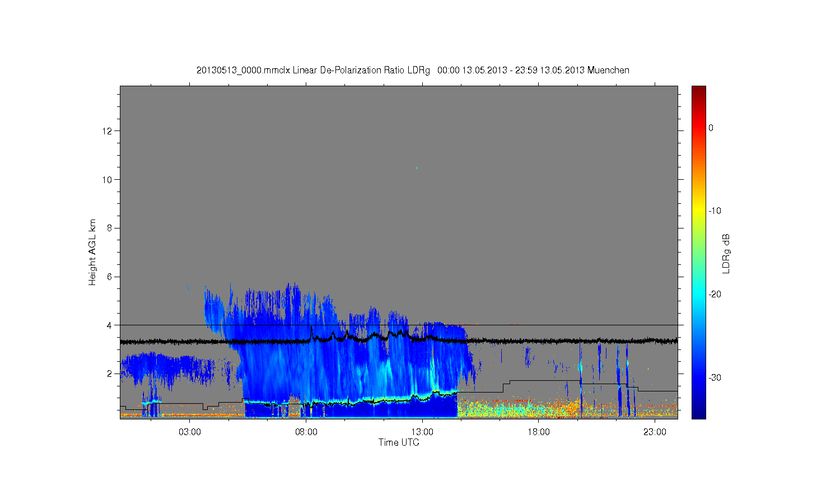
Task: Click the 08:00 time axis label
Action: pyautogui.click(x=306, y=432)
